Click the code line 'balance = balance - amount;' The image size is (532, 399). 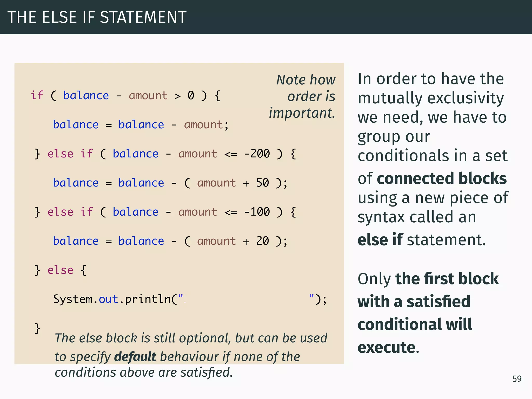coord(141,125)
